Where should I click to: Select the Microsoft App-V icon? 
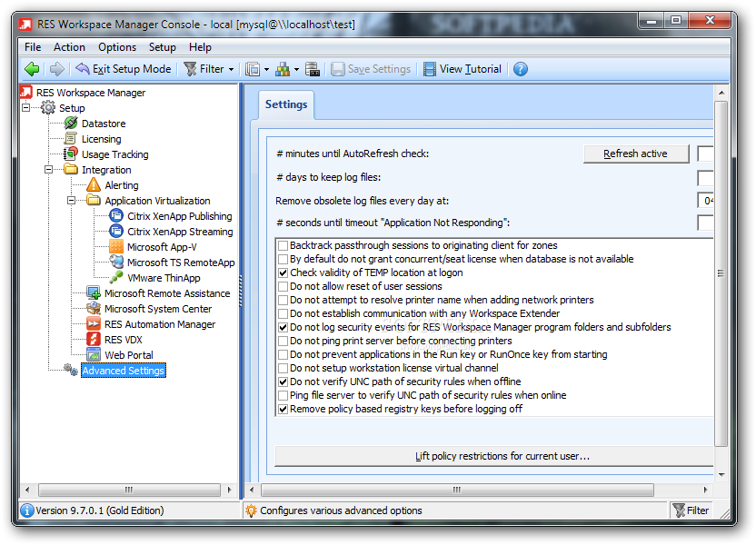(116, 246)
